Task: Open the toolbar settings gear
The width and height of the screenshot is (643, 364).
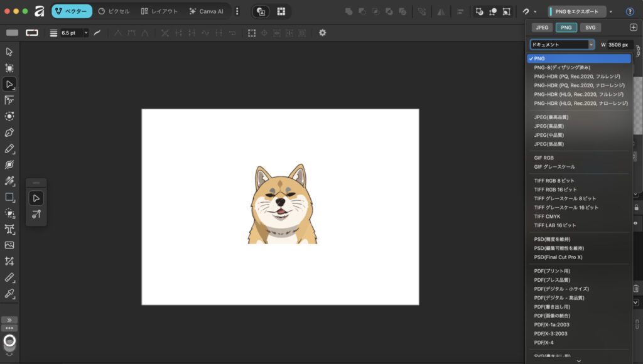Action: (322, 33)
